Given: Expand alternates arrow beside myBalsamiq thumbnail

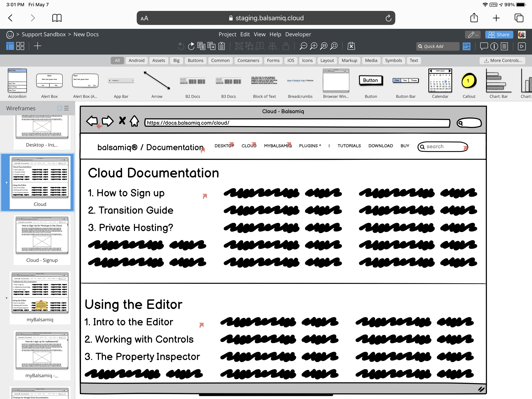Looking at the screenshot, I should point(6,298).
